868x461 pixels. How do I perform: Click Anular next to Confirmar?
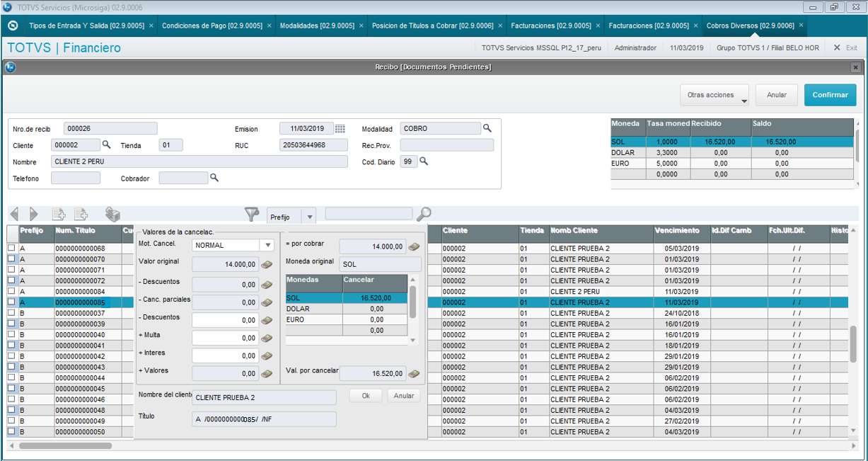[777, 95]
